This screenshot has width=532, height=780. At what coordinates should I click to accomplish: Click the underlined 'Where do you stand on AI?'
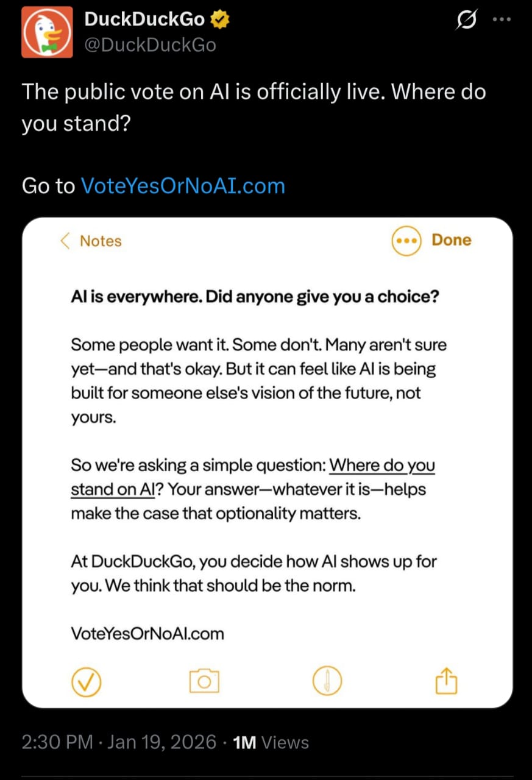382,465
